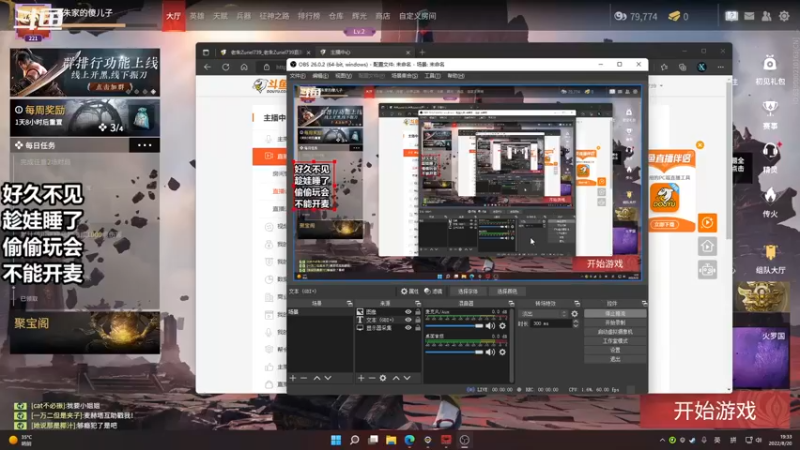Mute the 桌面音频 channel in mixer
The image size is (800, 450).
(x=490, y=352)
